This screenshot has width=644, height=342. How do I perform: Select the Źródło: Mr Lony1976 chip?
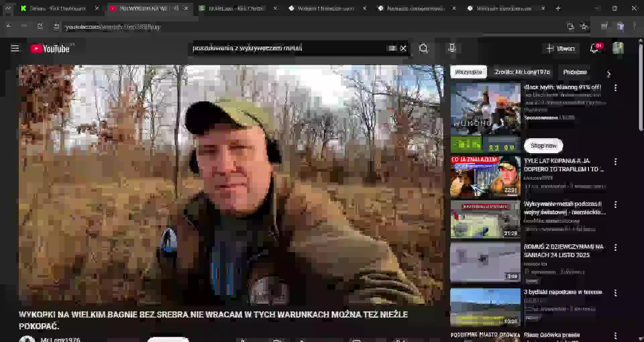pos(522,72)
